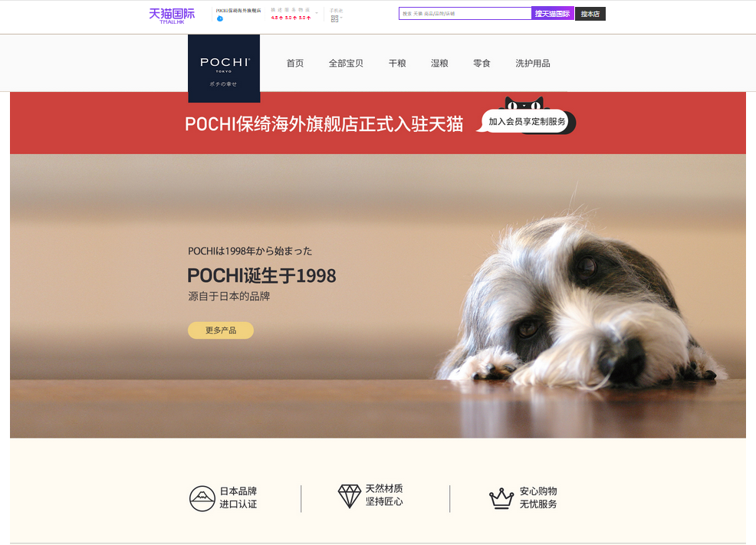
Task: Click the 搜天猫国际 search button
Action: click(x=553, y=14)
